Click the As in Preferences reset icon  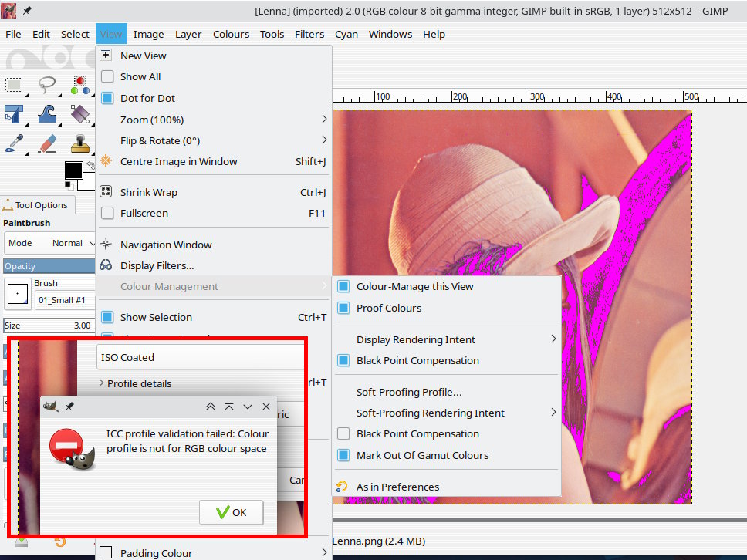point(342,486)
